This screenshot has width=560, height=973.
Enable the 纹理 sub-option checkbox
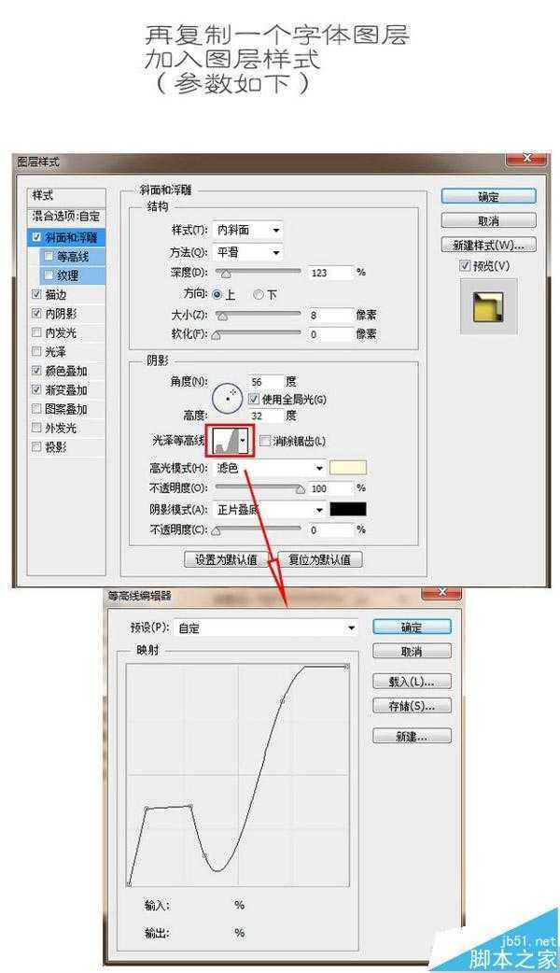click(49, 275)
